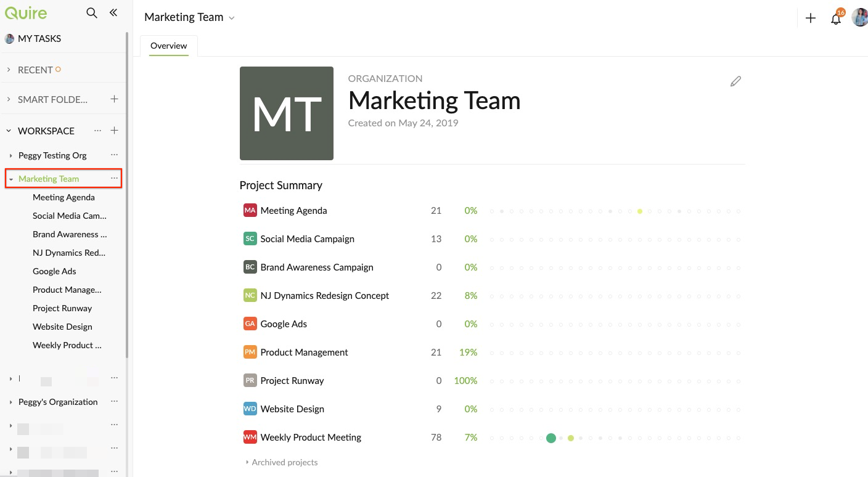Open Project Runway in sidebar tree
Screen dimensions: 868x477
point(62,308)
